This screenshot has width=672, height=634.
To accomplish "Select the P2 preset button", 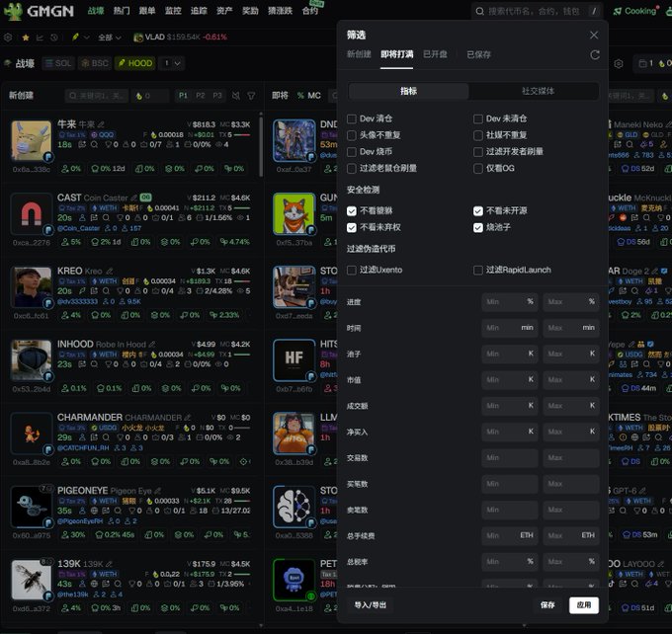I will click(x=201, y=96).
